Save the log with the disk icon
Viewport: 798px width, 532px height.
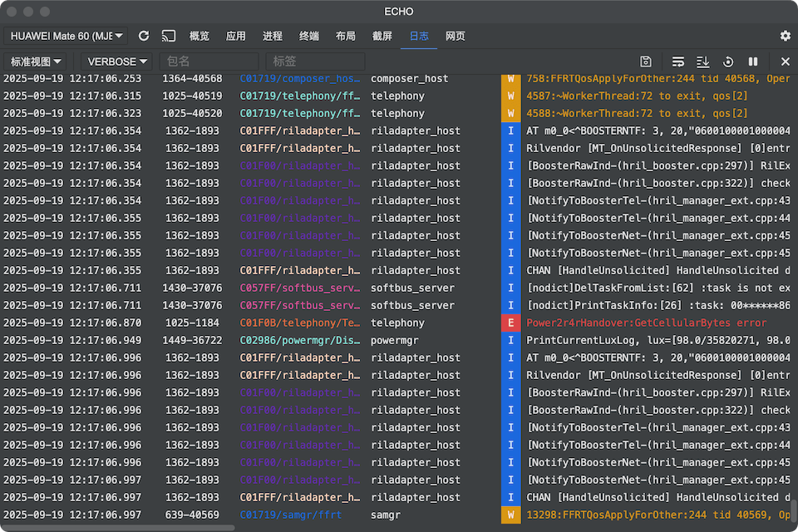point(646,62)
